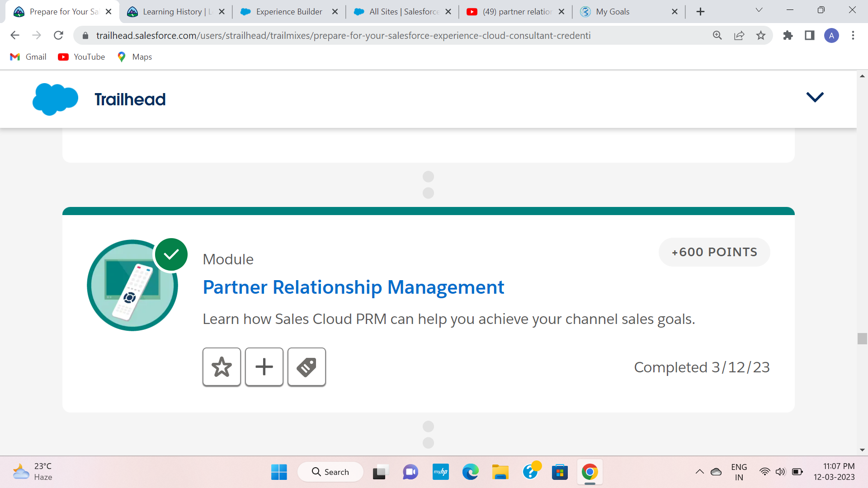Viewport: 868px width, 488px height.
Task: Open the Chrome three-dot menu
Action: point(853,35)
